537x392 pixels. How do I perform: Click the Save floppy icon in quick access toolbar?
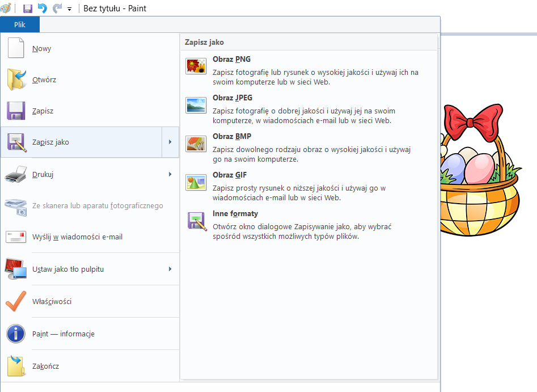click(x=27, y=8)
